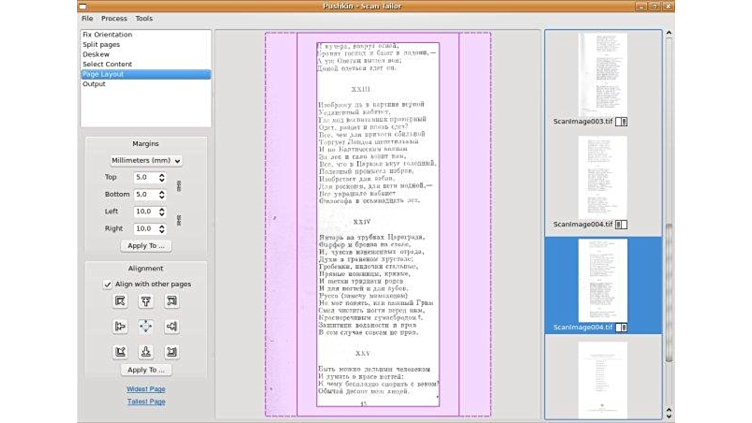Click into the Bottom margin value field

tap(146, 195)
